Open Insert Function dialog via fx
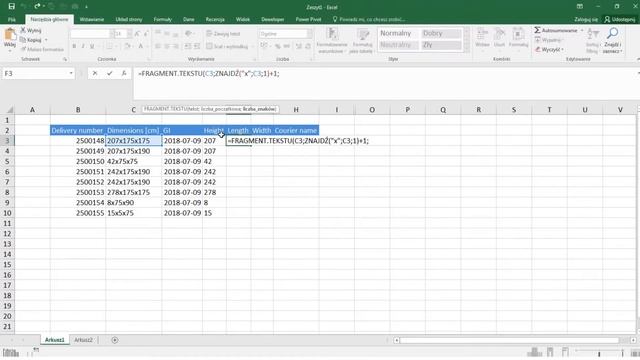The width and height of the screenshot is (640, 360). coord(124,73)
